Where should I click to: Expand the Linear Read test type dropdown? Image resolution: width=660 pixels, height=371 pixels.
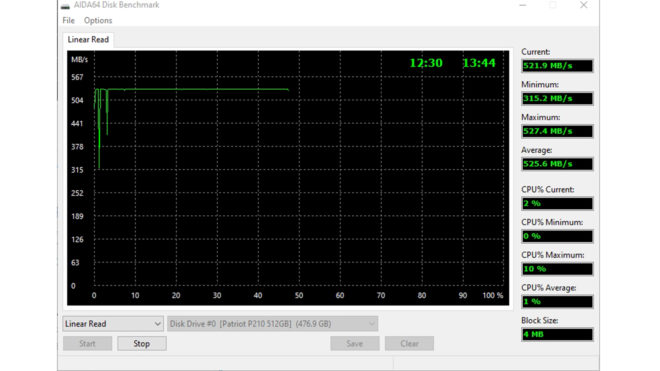click(x=113, y=324)
